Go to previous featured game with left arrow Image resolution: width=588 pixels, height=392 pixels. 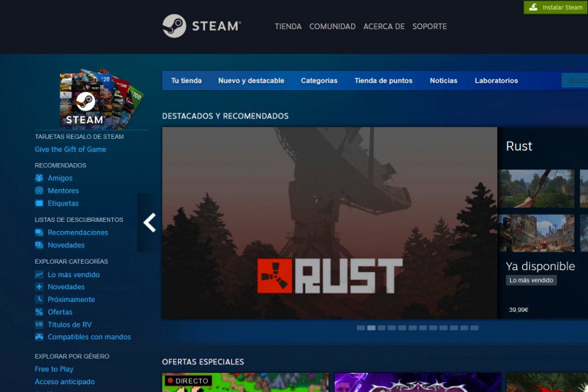click(x=150, y=223)
